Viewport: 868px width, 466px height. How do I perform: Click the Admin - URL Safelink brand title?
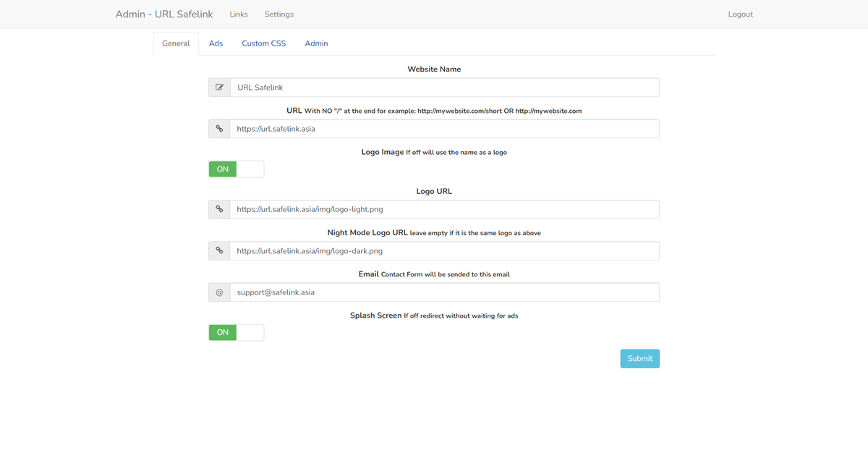(164, 14)
